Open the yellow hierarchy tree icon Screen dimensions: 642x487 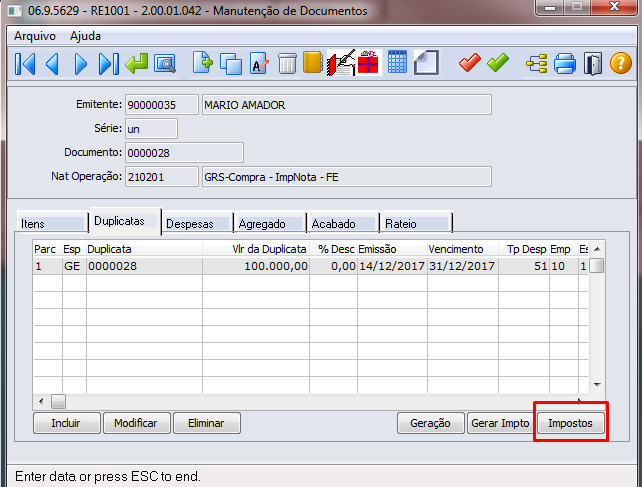coord(536,64)
